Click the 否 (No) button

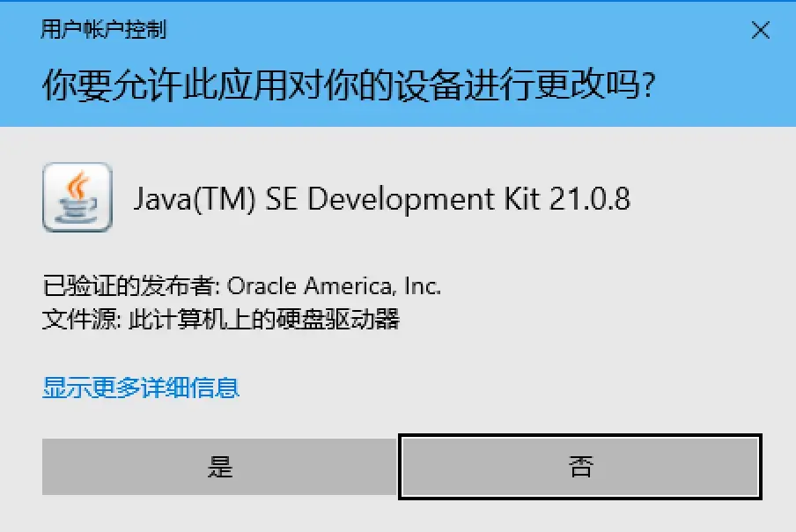coord(580,467)
